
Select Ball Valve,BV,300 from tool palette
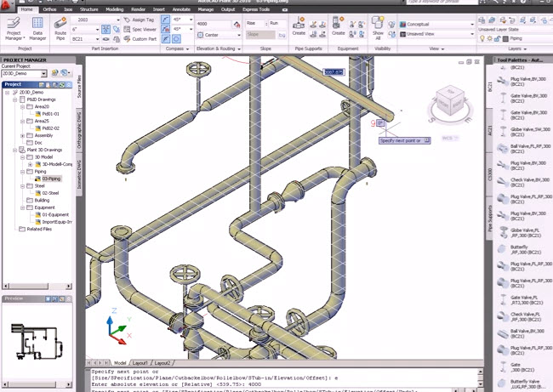(523, 333)
